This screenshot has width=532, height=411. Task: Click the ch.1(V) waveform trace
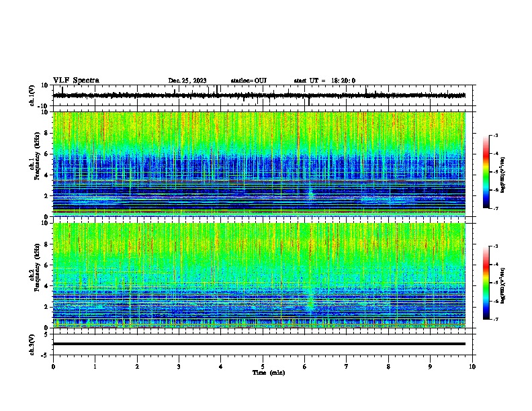259,95
